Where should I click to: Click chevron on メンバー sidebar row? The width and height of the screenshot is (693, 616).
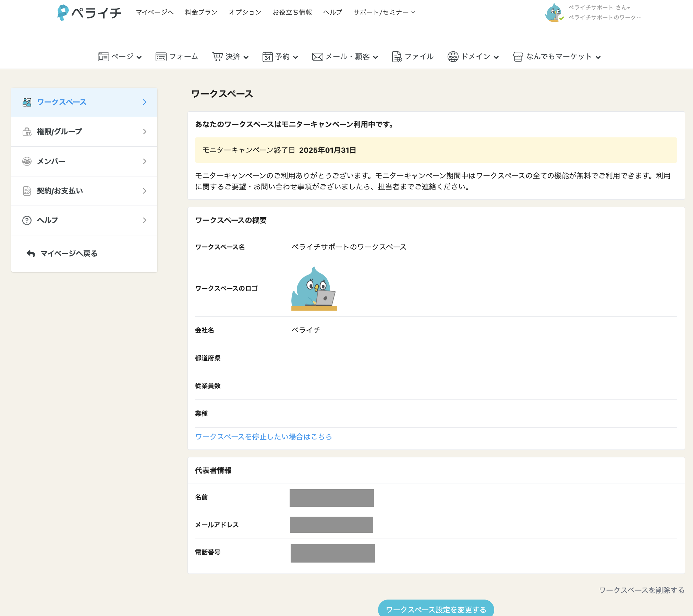[x=145, y=161]
